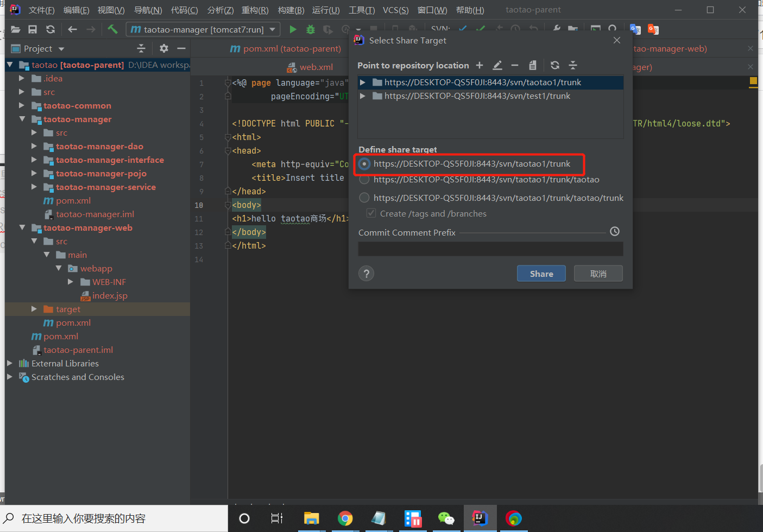Click the details document icon in the dialog

click(533, 65)
